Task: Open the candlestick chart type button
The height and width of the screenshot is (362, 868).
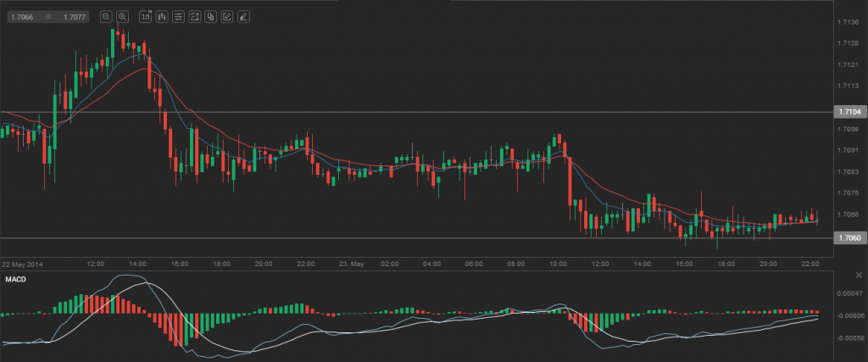Action: click(161, 16)
